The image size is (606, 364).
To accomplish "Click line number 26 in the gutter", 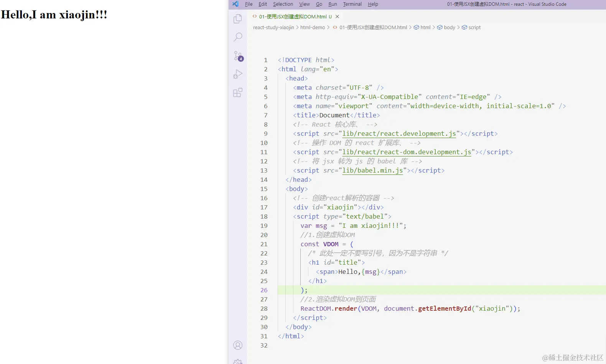I will pyautogui.click(x=264, y=290).
